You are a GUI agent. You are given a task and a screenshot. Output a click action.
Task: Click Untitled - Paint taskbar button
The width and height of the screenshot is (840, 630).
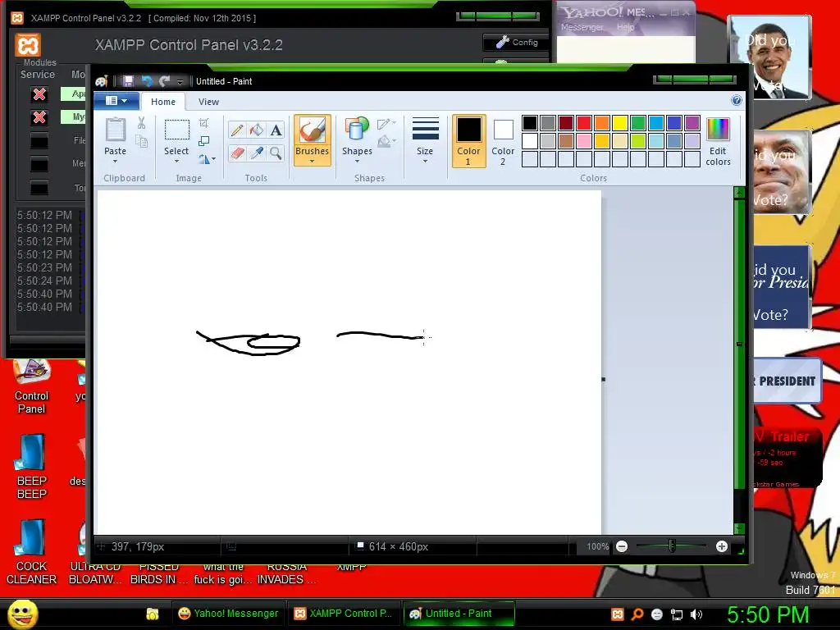459,614
